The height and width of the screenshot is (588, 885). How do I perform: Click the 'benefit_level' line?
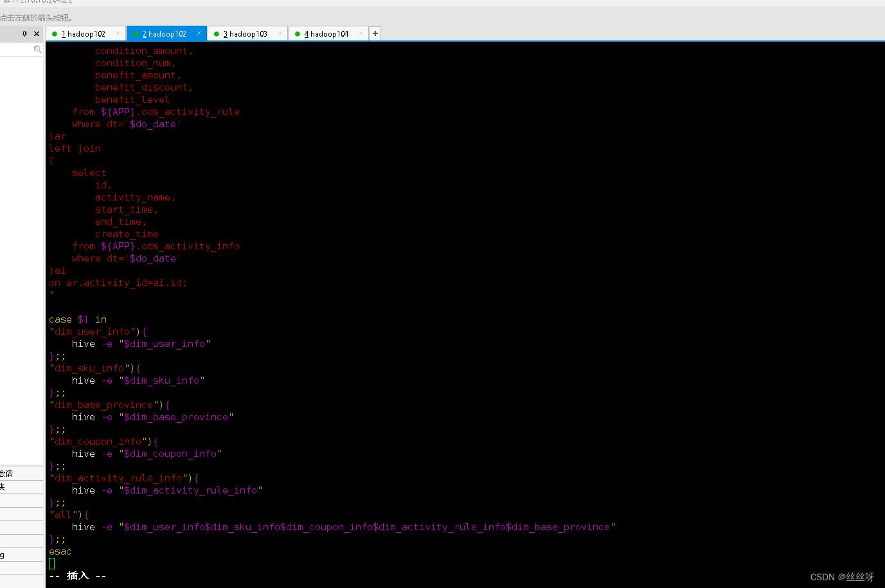pyautogui.click(x=132, y=100)
